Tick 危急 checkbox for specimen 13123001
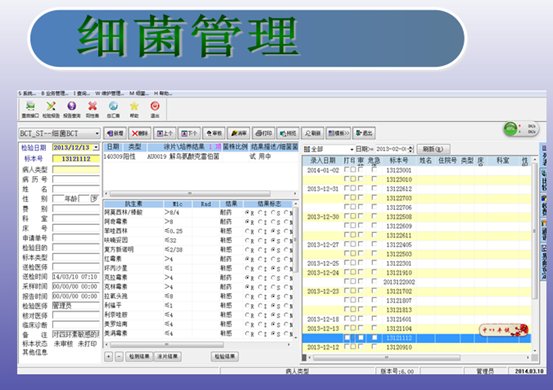This screenshot has width=553, height=390. (x=374, y=170)
